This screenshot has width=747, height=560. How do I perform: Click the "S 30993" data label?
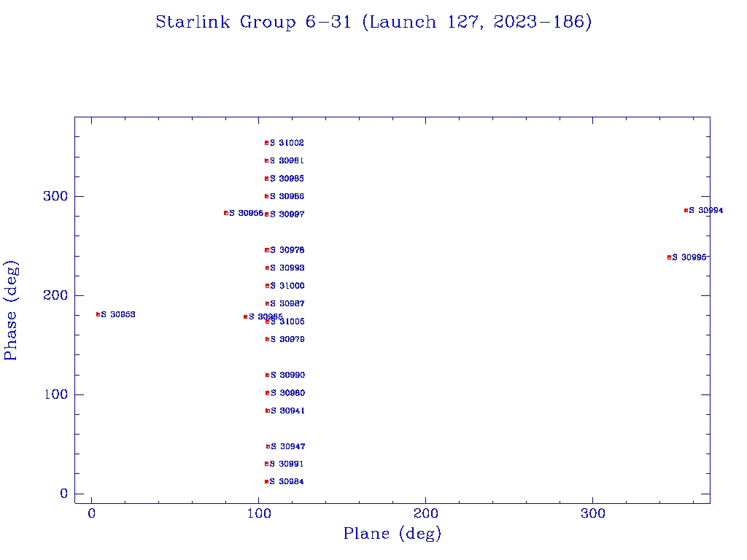click(287, 268)
